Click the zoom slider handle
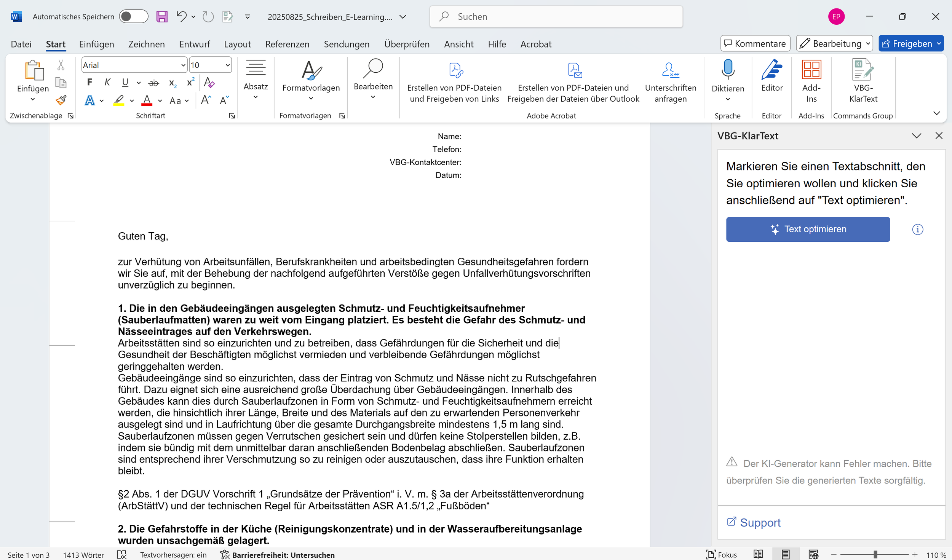The image size is (952, 560). coord(875,555)
